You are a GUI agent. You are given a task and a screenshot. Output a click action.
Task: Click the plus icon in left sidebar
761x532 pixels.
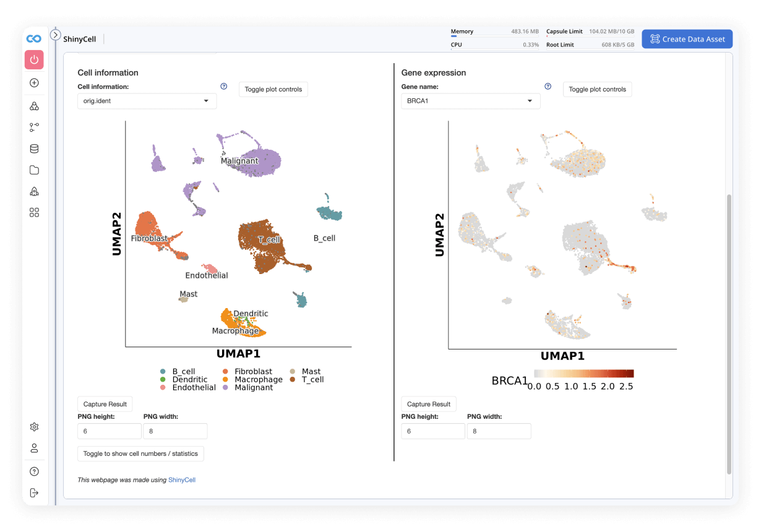[x=34, y=83]
